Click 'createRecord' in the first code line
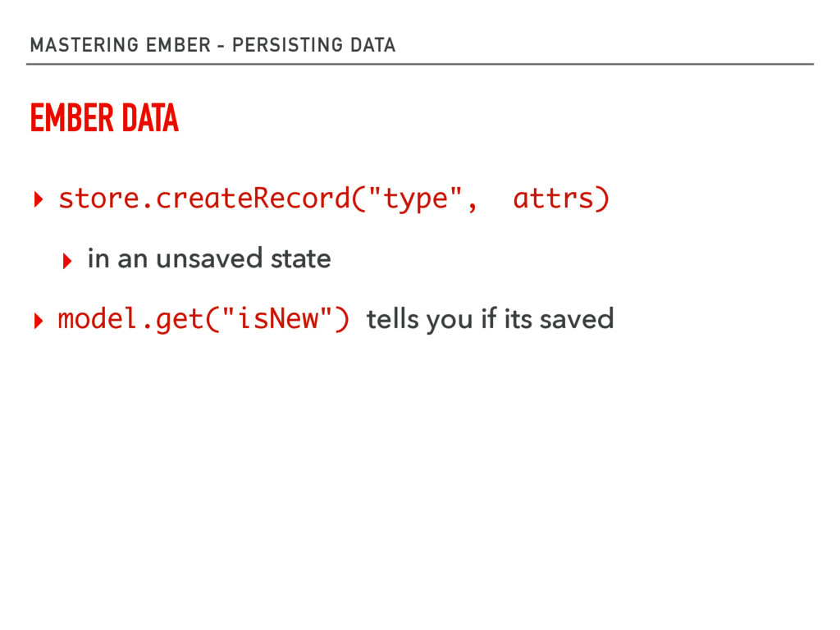This screenshot has width=840, height=630. point(253,199)
